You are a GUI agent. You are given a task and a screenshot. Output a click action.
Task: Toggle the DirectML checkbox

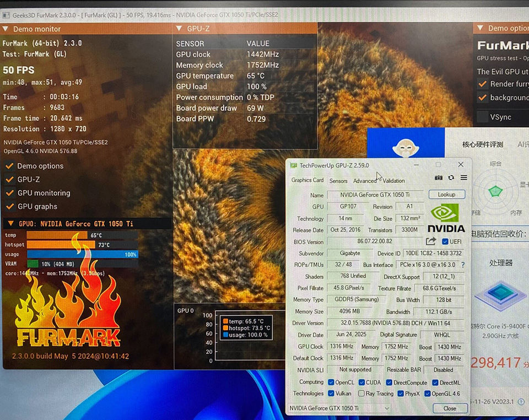click(x=435, y=382)
